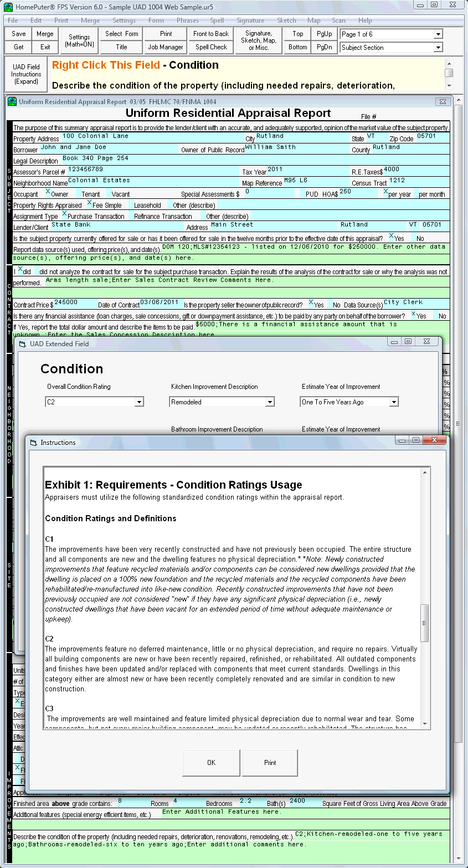The image size is (468, 868).
Task: Open the Overall Condition Rating C2 dropdown
Action: click(140, 402)
